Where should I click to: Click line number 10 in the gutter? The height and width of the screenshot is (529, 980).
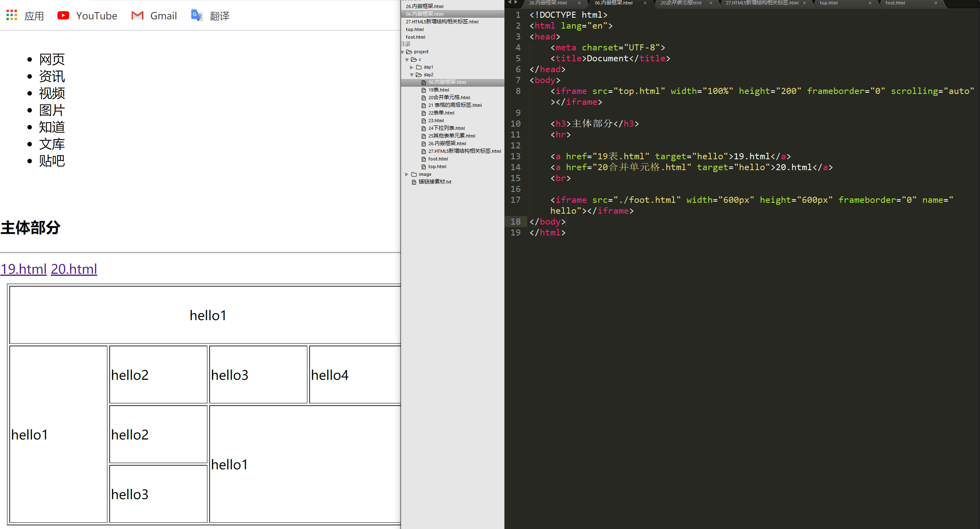click(x=516, y=124)
